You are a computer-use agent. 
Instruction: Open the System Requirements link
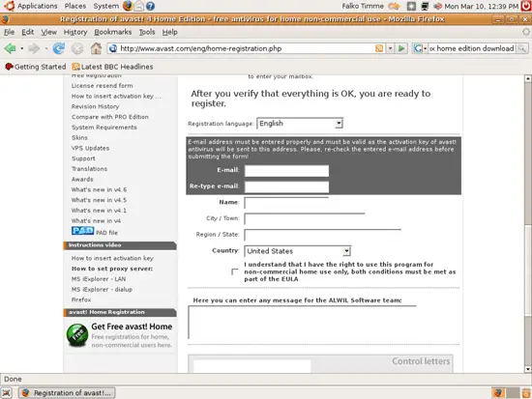coord(103,128)
